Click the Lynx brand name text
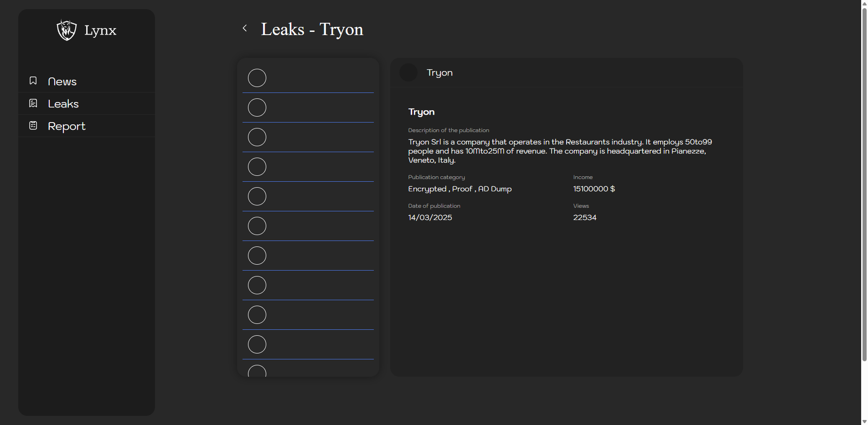The image size is (868, 425). (100, 31)
